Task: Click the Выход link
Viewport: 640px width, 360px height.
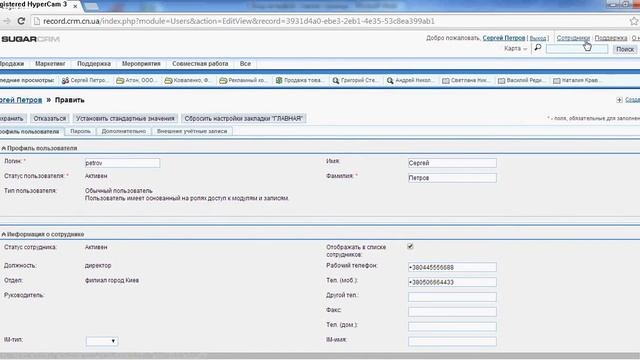Action: coord(538,38)
